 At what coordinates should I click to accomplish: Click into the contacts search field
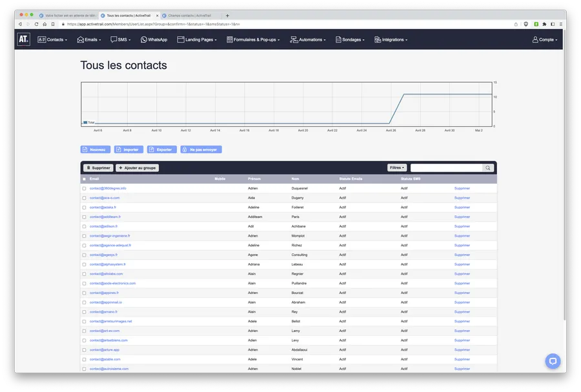(447, 168)
